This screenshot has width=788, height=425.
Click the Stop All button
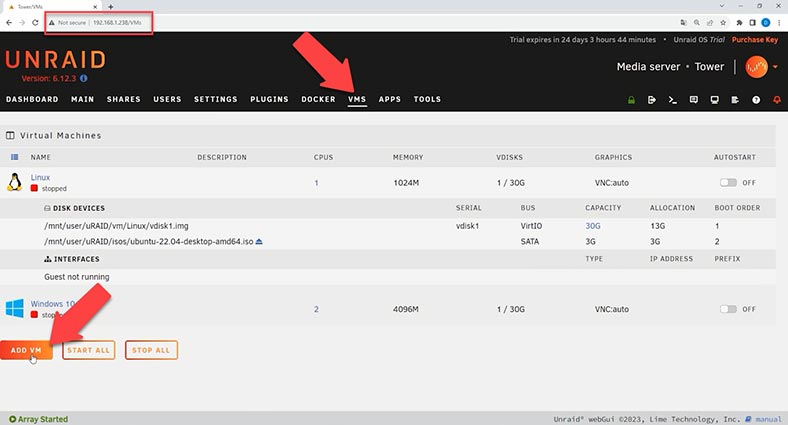151,350
